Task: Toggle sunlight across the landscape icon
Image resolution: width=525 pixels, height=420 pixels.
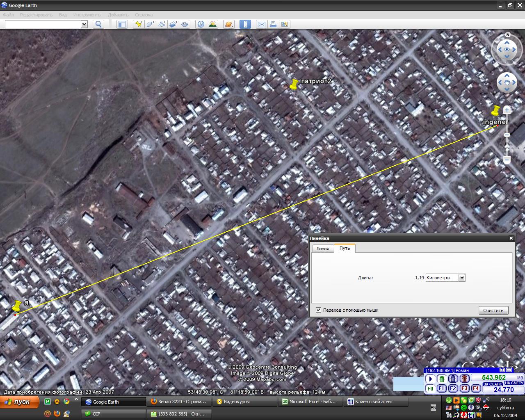Action: (x=212, y=24)
